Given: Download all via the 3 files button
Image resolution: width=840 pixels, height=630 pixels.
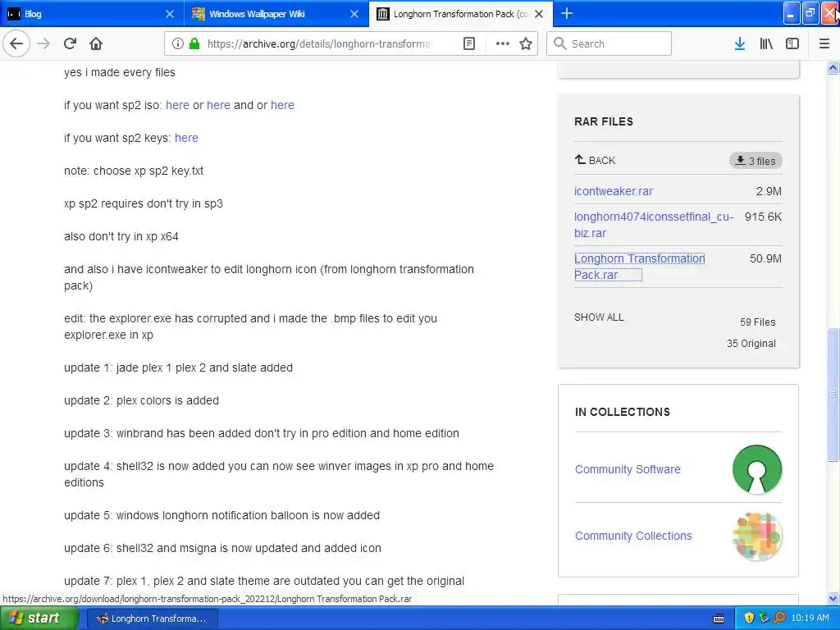Looking at the screenshot, I should click(x=756, y=161).
